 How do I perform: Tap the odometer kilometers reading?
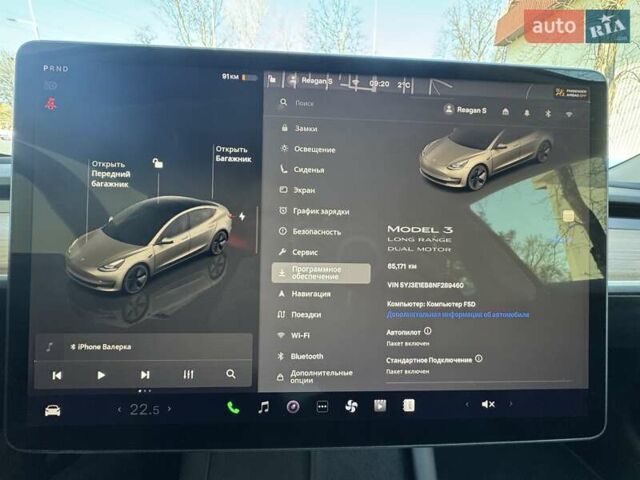(402, 266)
